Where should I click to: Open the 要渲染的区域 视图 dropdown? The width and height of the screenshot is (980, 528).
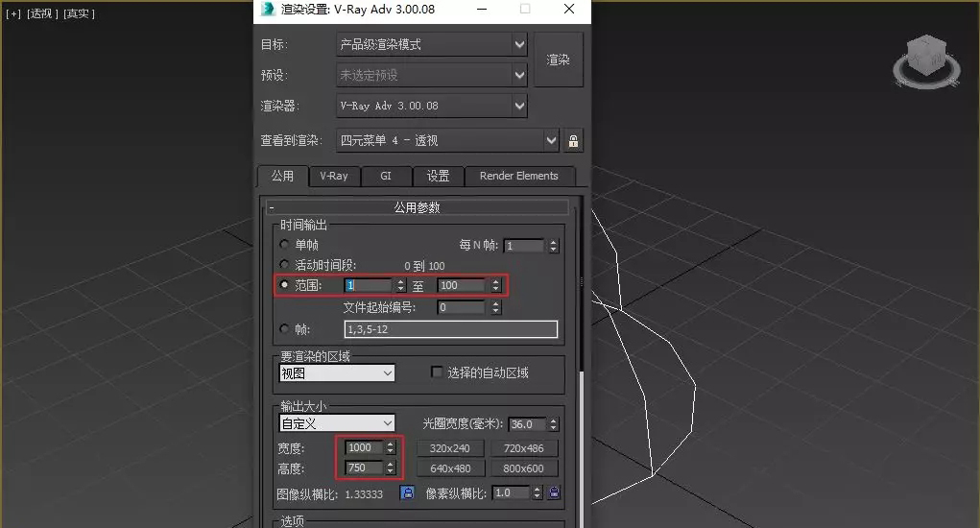coord(336,373)
